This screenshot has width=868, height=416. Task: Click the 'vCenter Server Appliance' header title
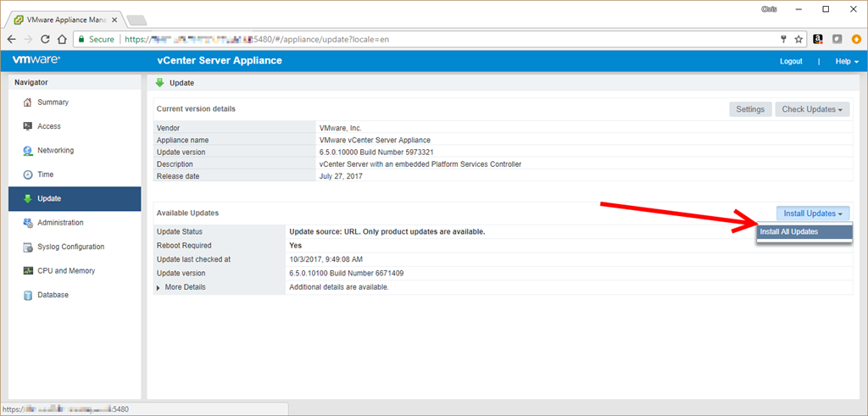coord(220,60)
